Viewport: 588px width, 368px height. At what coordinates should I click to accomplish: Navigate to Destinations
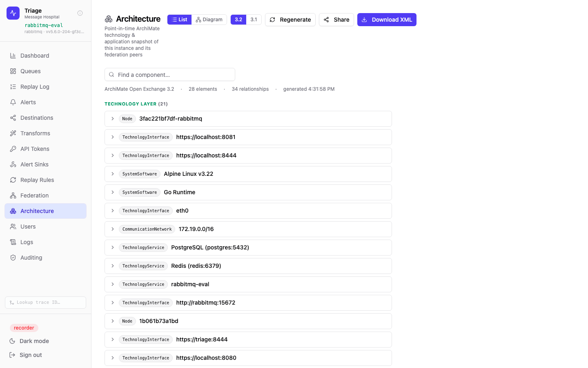[45, 118]
